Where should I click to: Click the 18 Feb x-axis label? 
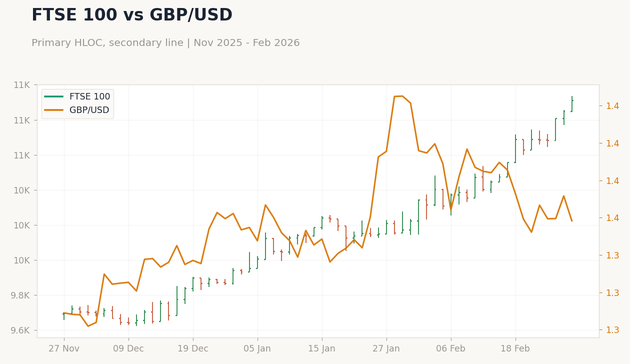(x=515, y=349)
